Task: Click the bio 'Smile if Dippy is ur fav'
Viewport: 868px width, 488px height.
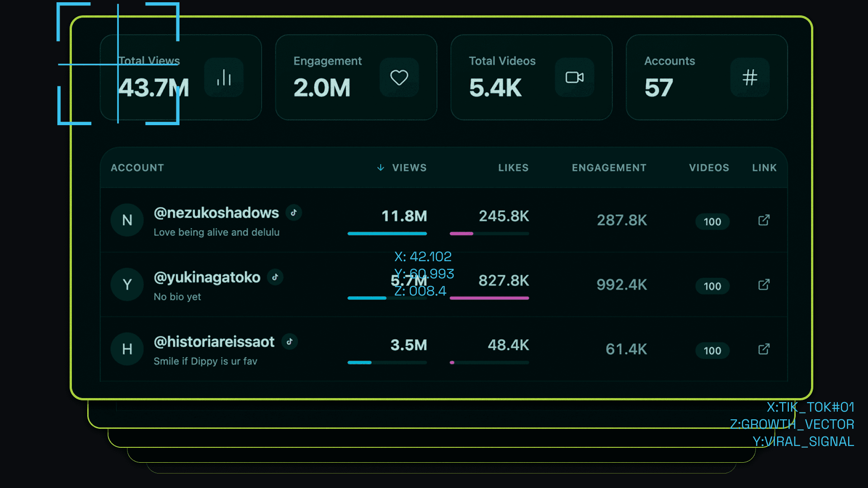Action: [x=205, y=361]
